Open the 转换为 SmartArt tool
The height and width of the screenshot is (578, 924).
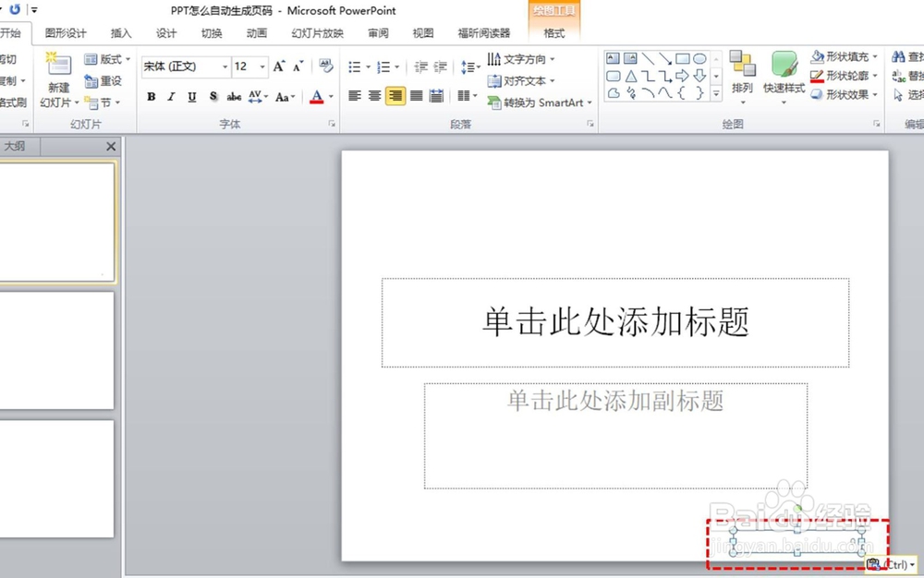point(539,102)
